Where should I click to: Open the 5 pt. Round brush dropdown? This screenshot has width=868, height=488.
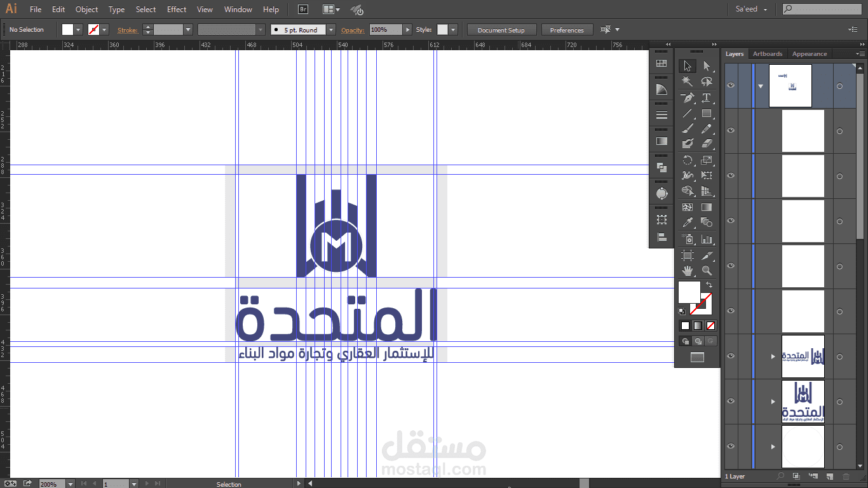331,30
